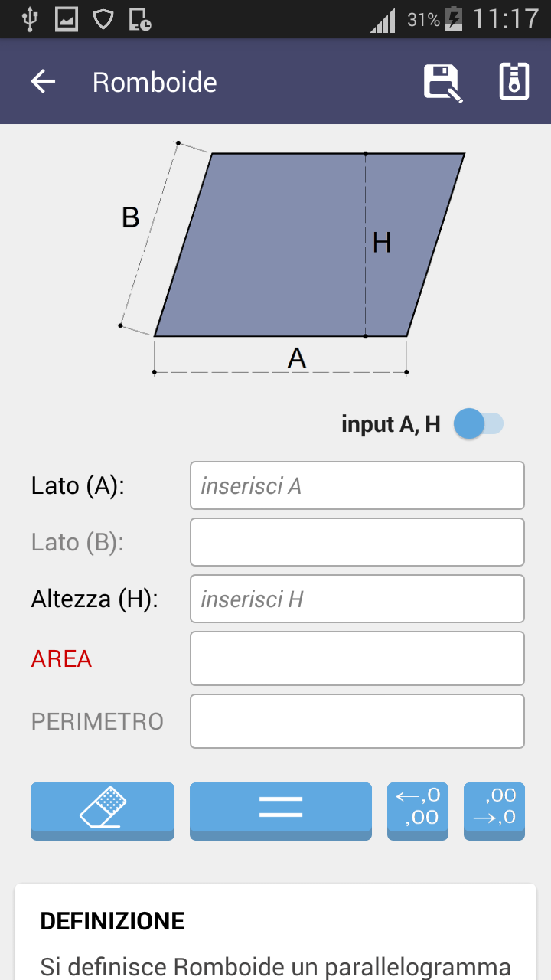This screenshot has height=980, width=551.
Task: Tap the eraser clear button
Action: click(103, 809)
